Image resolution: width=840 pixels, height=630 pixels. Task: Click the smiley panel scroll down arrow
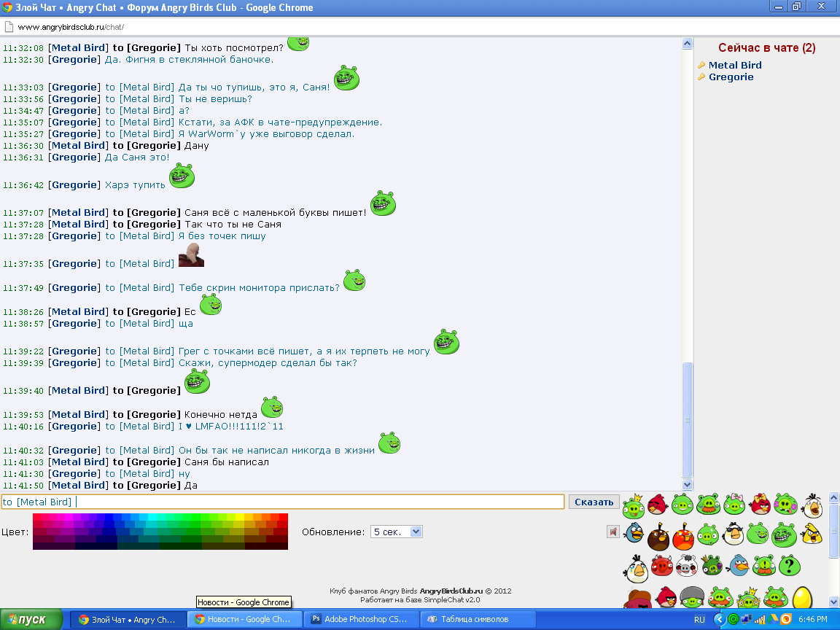[833, 603]
